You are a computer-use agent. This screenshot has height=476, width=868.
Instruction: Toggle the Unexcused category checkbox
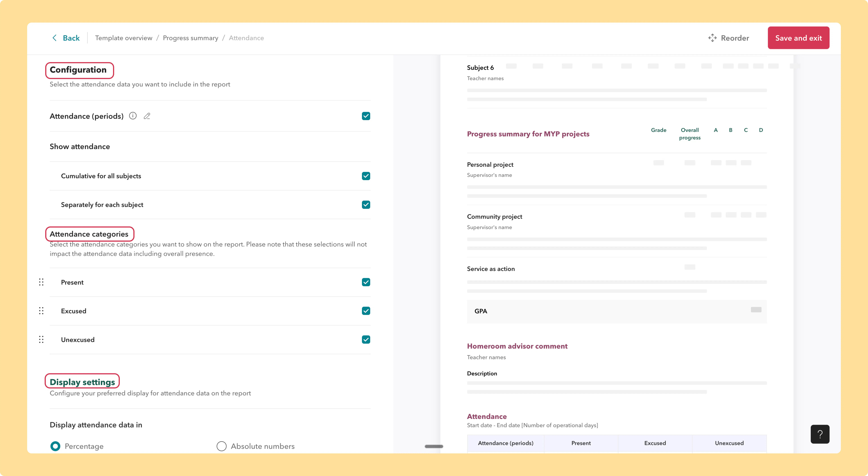coord(366,339)
